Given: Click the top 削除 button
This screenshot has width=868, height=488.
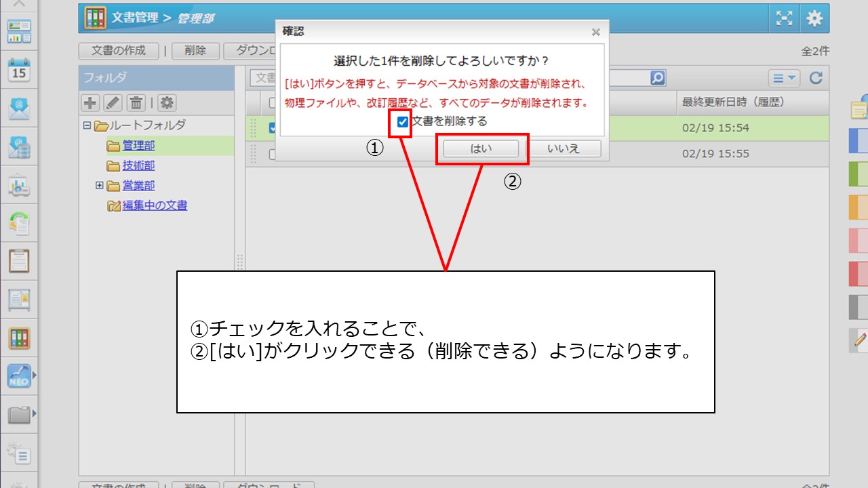Looking at the screenshot, I should tap(195, 51).
